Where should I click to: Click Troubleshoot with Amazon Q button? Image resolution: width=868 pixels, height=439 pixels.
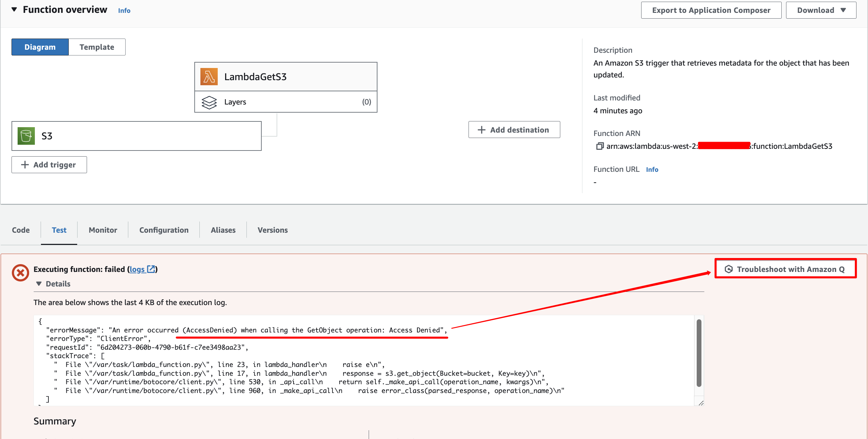click(785, 269)
